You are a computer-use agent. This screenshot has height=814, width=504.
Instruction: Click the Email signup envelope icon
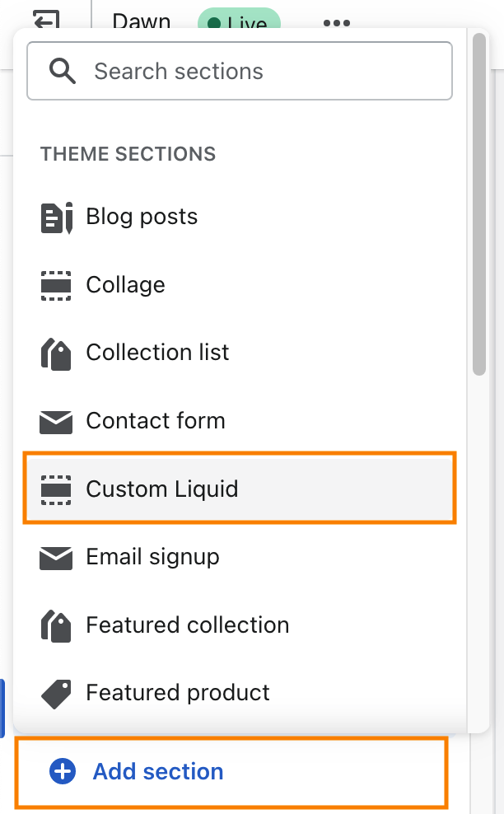click(56, 558)
